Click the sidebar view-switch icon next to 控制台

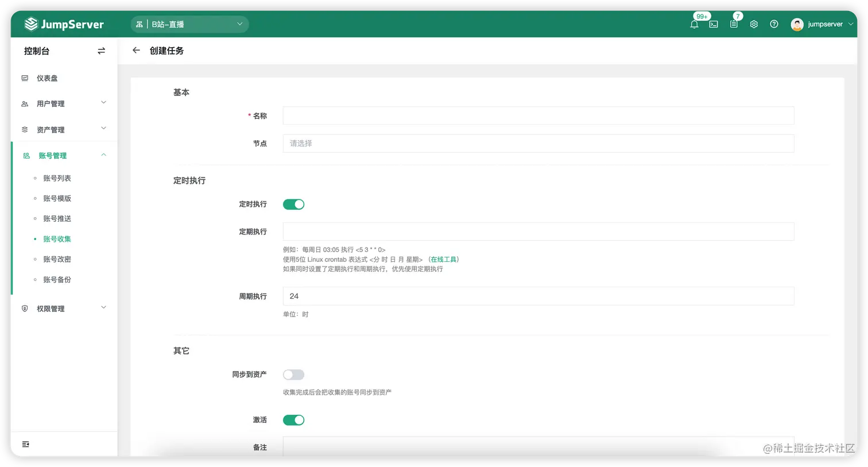pos(101,51)
